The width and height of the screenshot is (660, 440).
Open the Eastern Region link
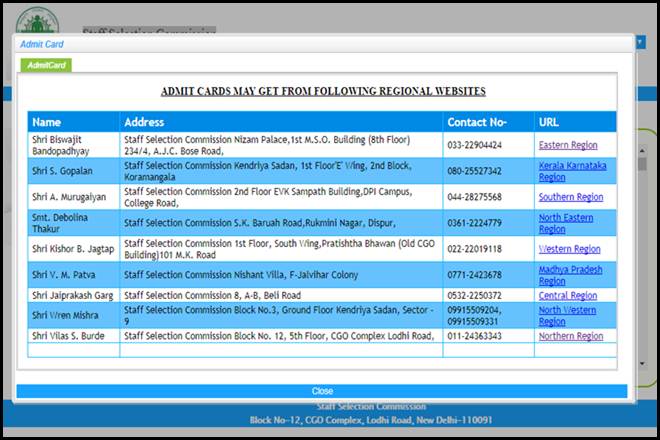[x=568, y=145]
